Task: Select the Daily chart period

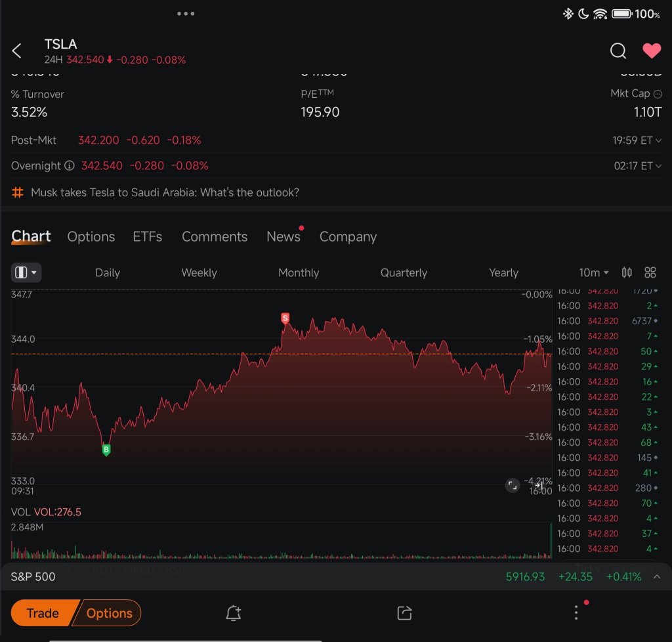Action: point(108,272)
